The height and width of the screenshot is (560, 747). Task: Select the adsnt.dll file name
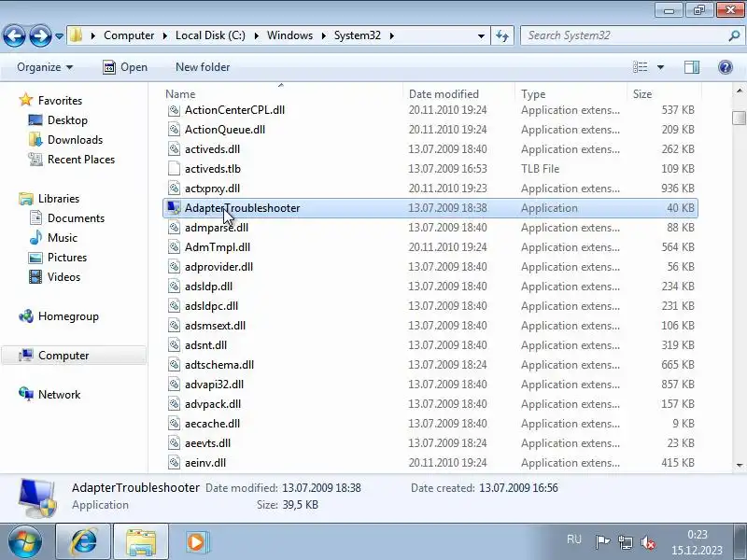click(205, 345)
